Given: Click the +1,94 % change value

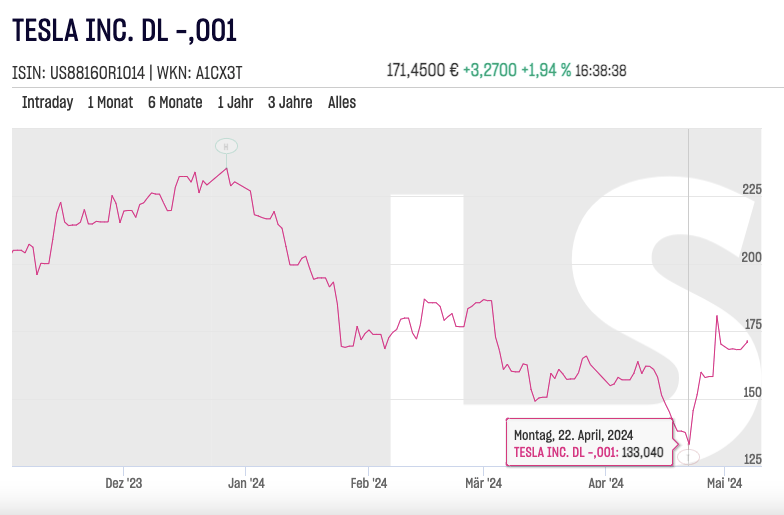Looking at the screenshot, I should click(546, 70).
